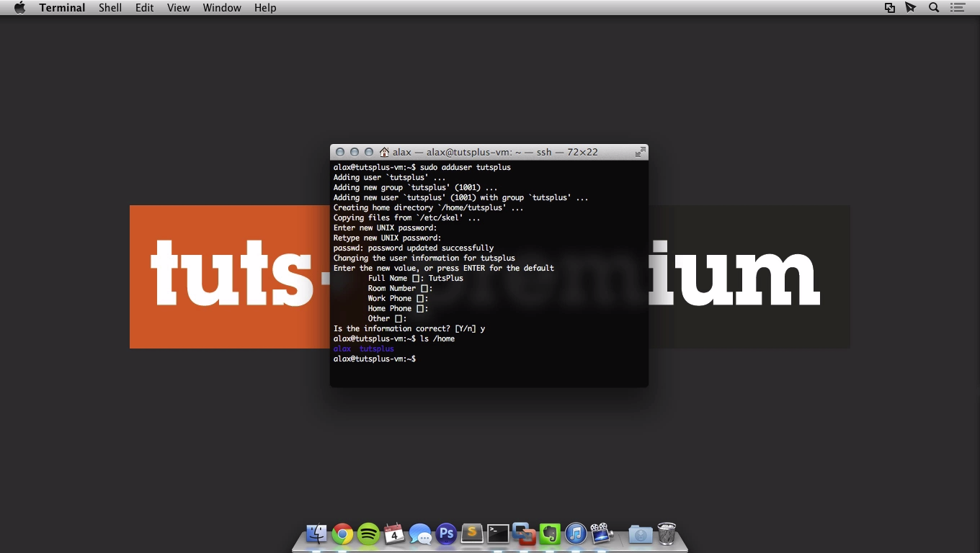Click the 'Copying files from /etc/skel' line
This screenshot has width=980, height=553.
[x=407, y=217]
